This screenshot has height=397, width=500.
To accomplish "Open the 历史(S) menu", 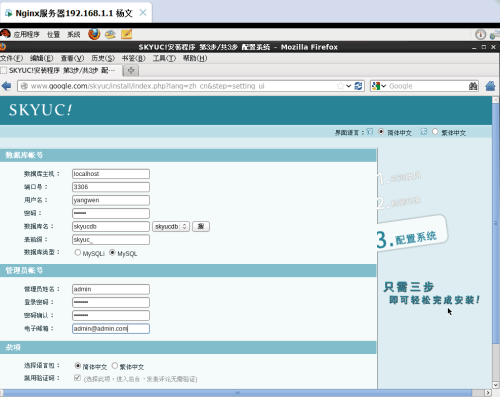I will tap(103, 58).
